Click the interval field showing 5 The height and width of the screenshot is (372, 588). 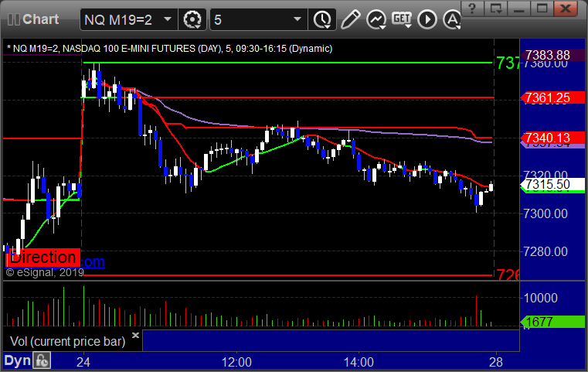[258, 19]
